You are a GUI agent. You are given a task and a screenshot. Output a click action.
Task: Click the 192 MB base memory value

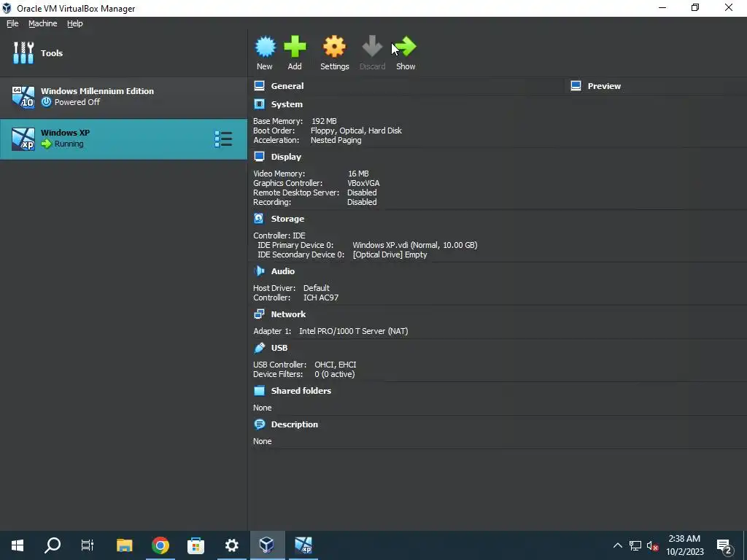click(x=324, y=121)
